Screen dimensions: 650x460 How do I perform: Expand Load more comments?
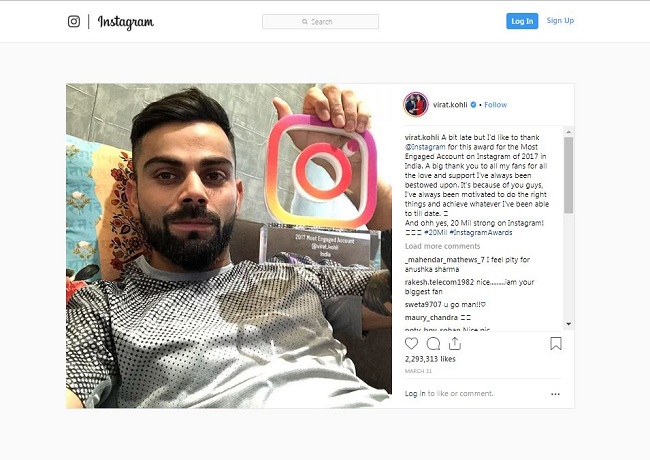coord(442,246)
